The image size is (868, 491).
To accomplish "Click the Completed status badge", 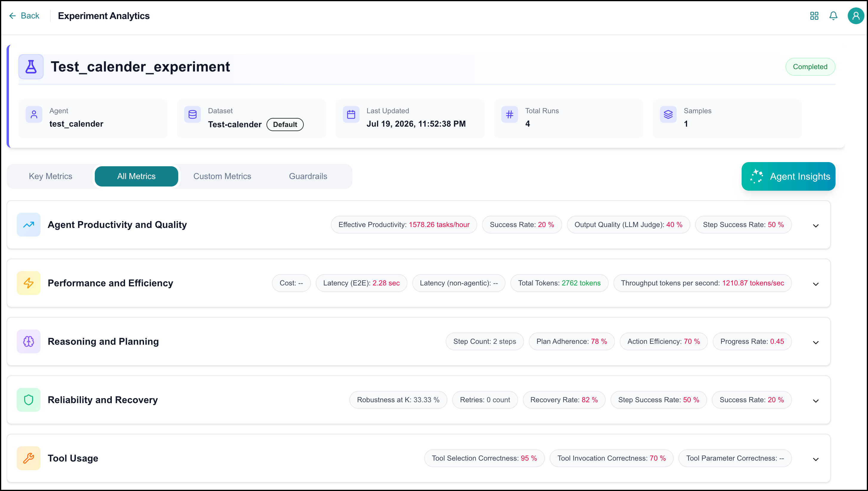I will (x=810, y=67).
